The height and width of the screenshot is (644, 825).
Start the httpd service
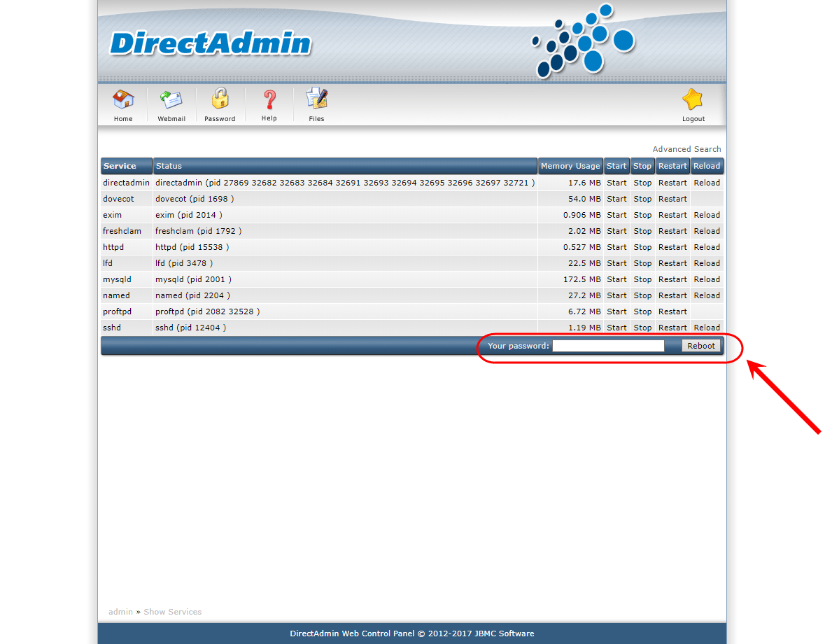[x=616, y=247]
